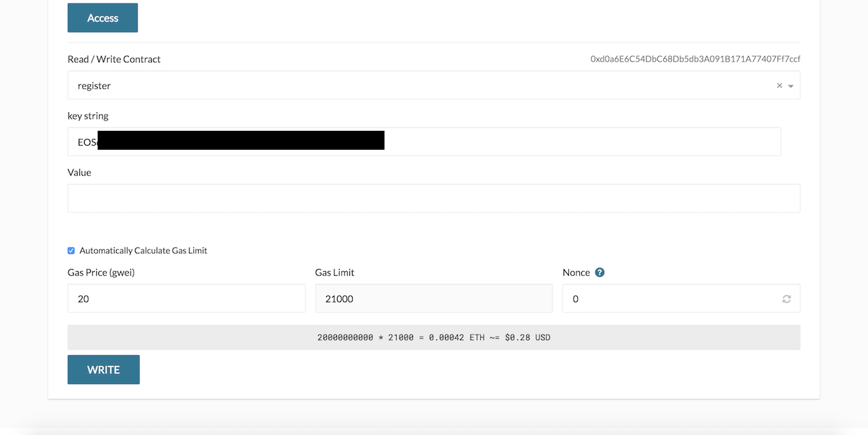This screenshot has height=435, width=868.
Task: Click the contract address 0xd0a6E6C5... text
Action: point(695,59)
